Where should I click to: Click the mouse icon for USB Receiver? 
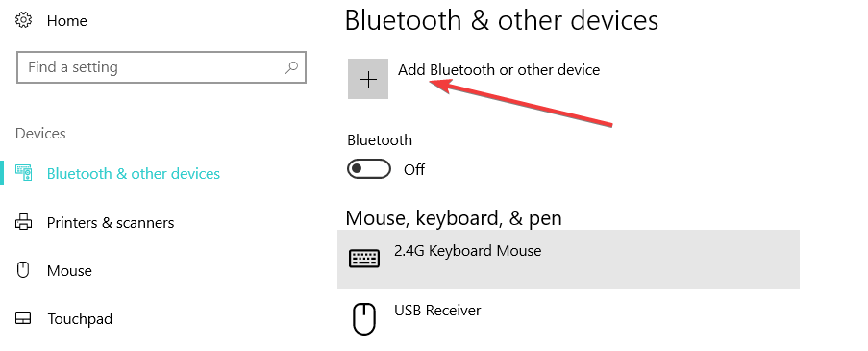[x=364, y=319]
